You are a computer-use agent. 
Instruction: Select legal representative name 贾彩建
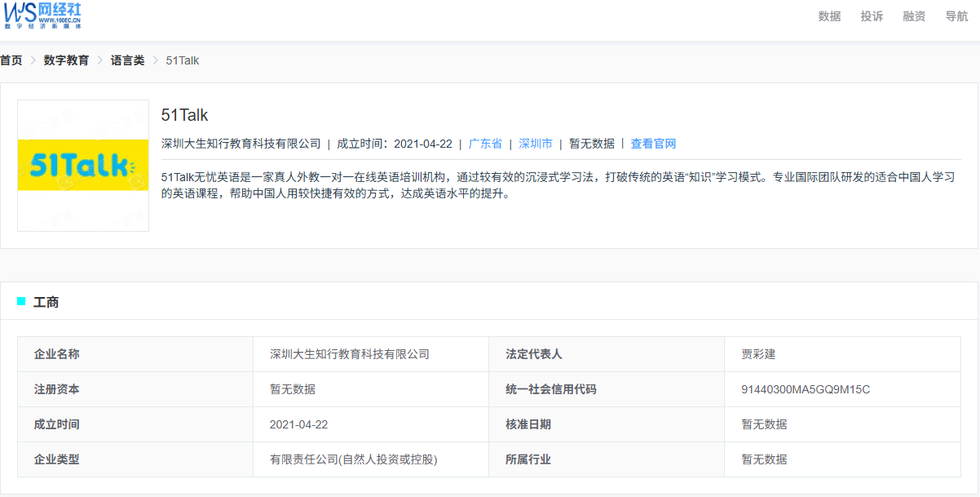point(758,354)
